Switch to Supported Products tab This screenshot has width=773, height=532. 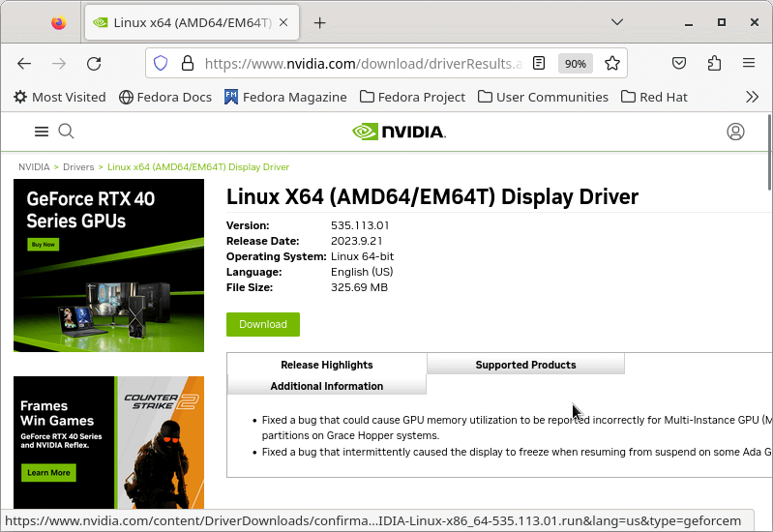coord(525,365)
